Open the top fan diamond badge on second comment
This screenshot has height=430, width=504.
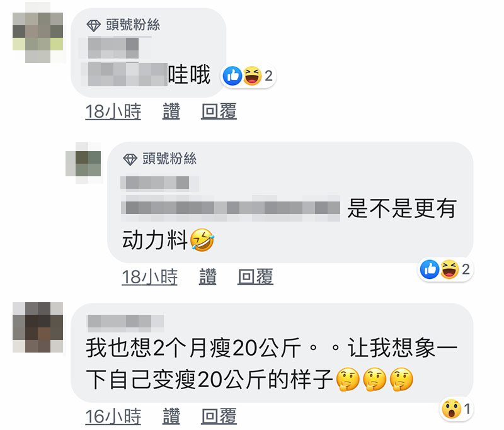[130, 159]
